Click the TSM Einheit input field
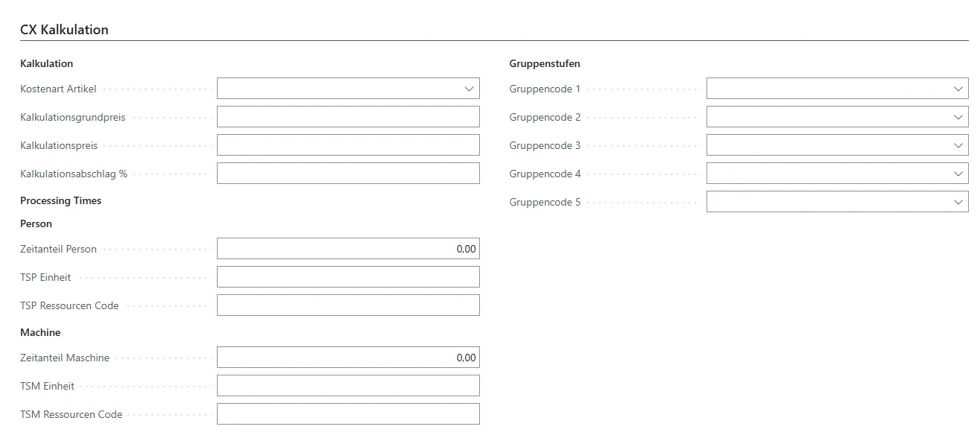The width and height of the screenshot is (980, 441). click(x=348, y=386)
